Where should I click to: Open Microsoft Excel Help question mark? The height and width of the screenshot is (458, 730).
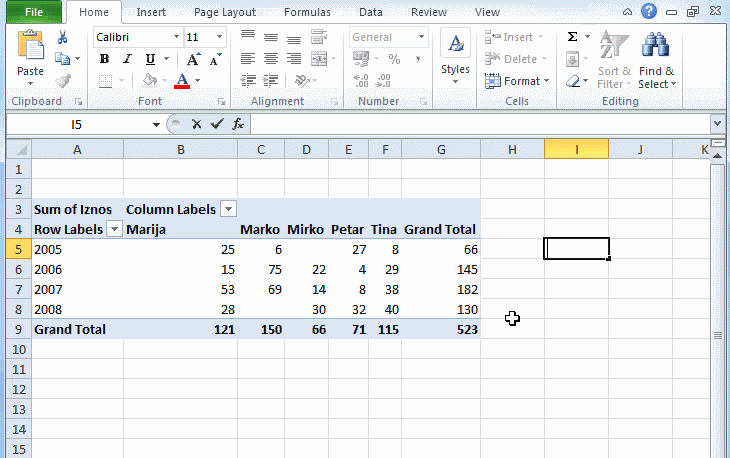[x=649, y=13]
